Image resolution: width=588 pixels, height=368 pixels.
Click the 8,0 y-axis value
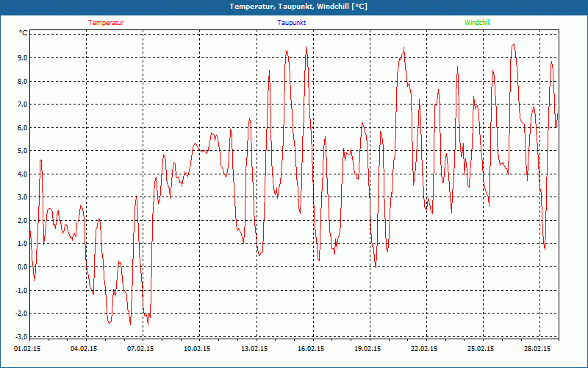[23, 81]
